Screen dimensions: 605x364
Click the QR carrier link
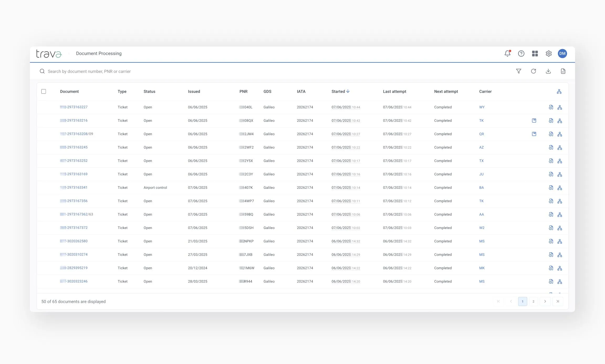point(481,134)
